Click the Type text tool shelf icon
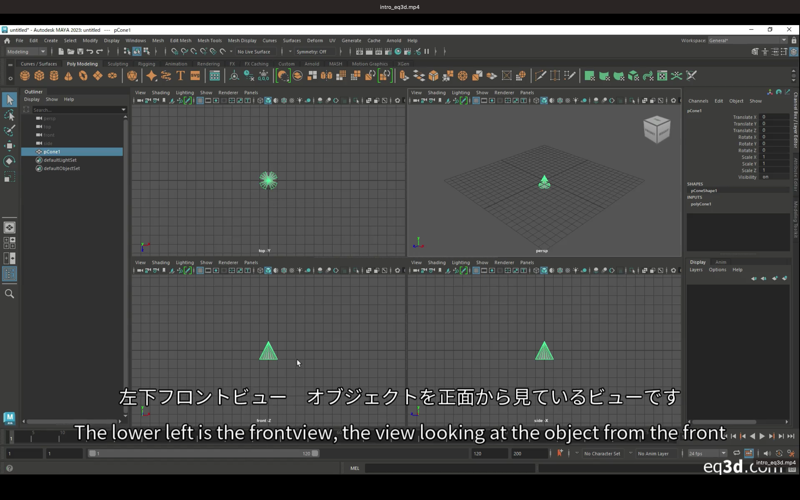800x500 pixels. (181, 76)
